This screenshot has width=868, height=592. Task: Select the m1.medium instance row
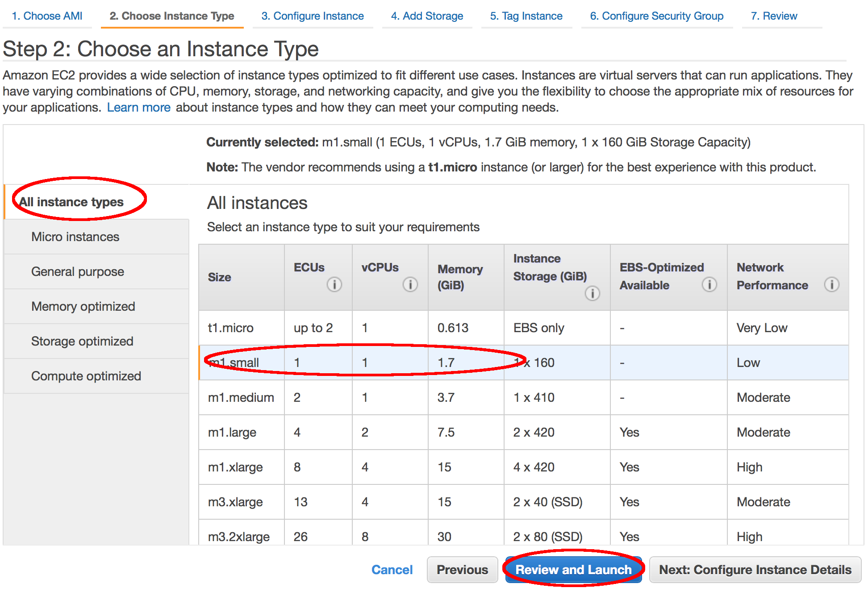524,397
